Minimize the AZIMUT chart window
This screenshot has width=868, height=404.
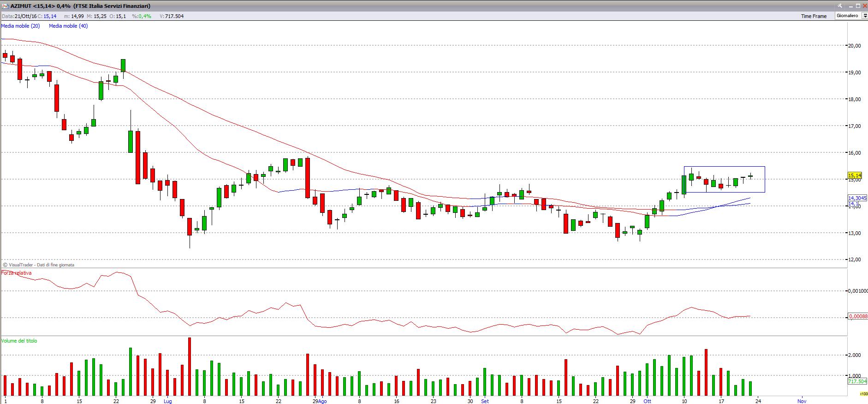850,6
